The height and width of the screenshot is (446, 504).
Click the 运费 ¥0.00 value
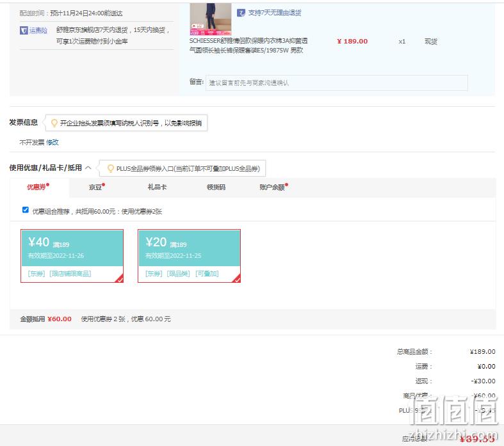pos(486,367)
